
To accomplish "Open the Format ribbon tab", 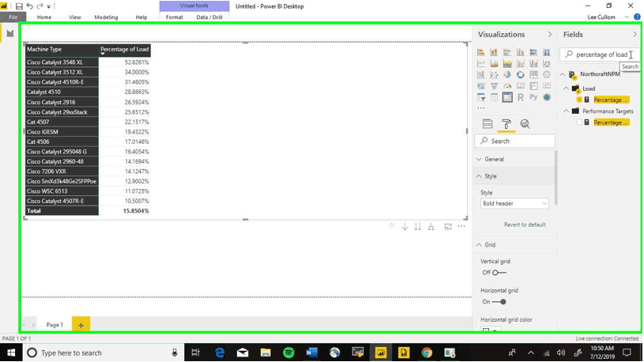I will click(174, 17).
